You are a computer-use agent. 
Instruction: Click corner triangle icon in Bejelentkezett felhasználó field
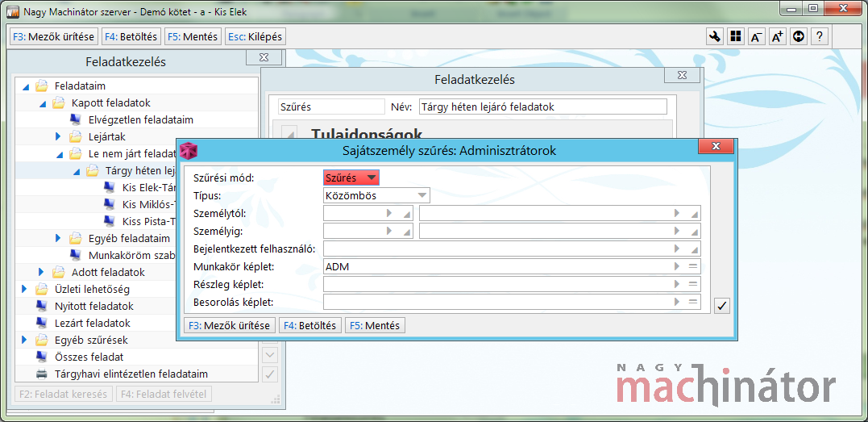[694, 249]
